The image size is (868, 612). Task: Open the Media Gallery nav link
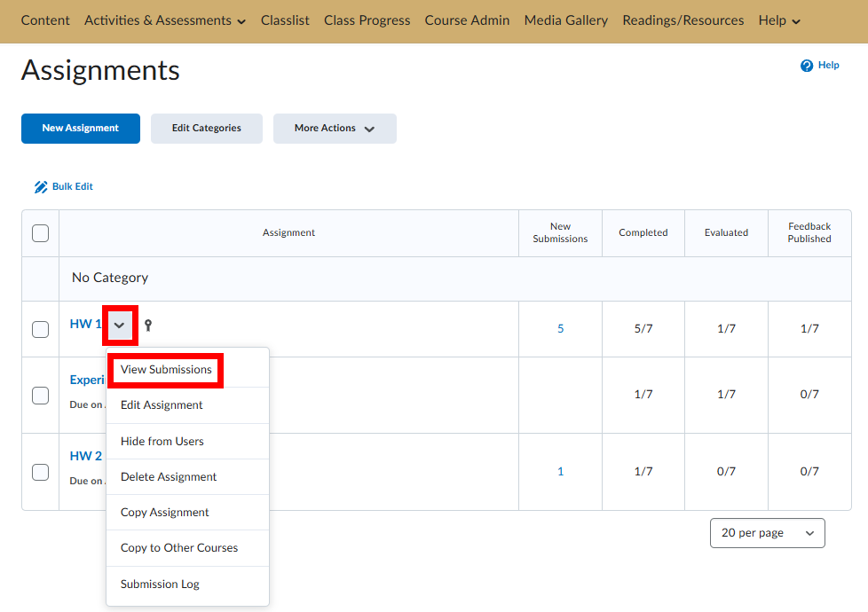click(x=566, y=20)
